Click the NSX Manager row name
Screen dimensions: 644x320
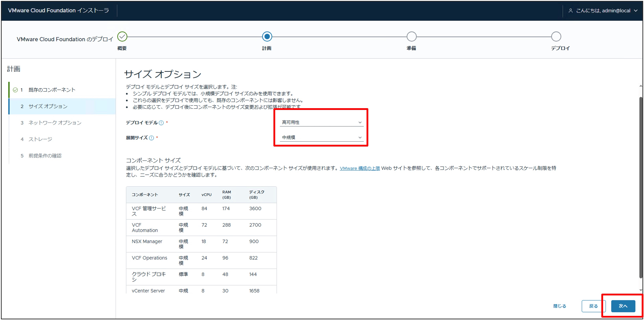pos(147,242)
